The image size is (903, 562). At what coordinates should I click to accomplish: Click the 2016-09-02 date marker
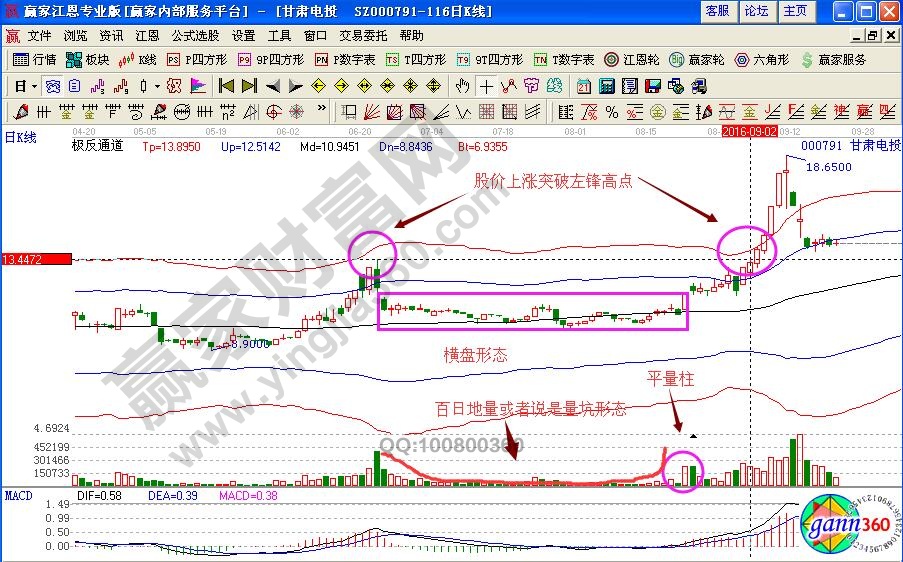pos(749,131)
